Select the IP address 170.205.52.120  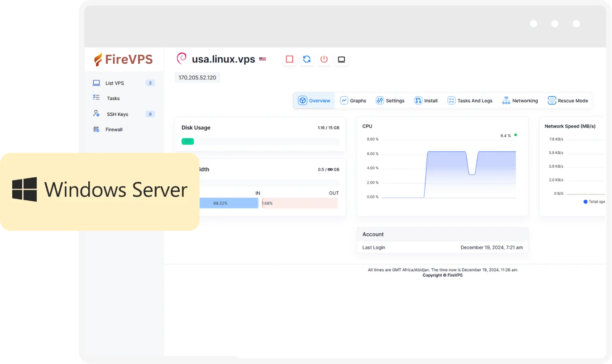coord(197,77)
